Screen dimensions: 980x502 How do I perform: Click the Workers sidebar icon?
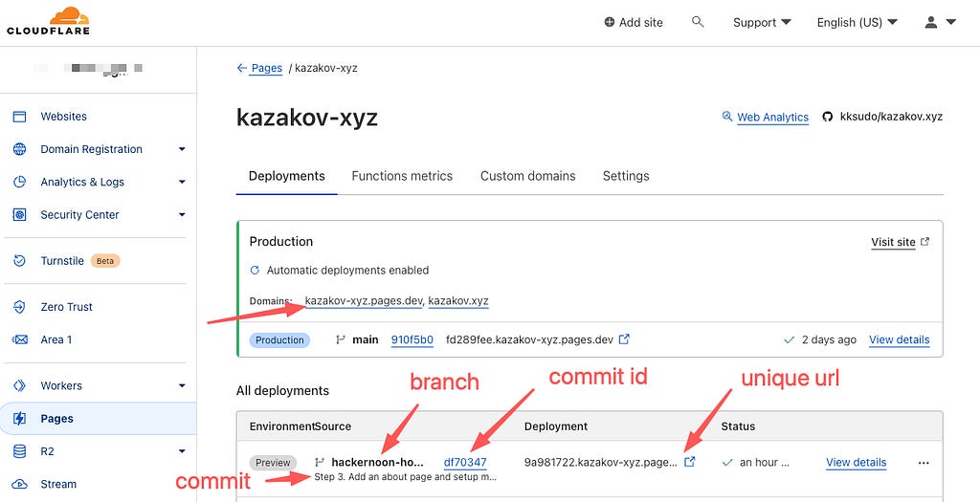coord(20,386)
